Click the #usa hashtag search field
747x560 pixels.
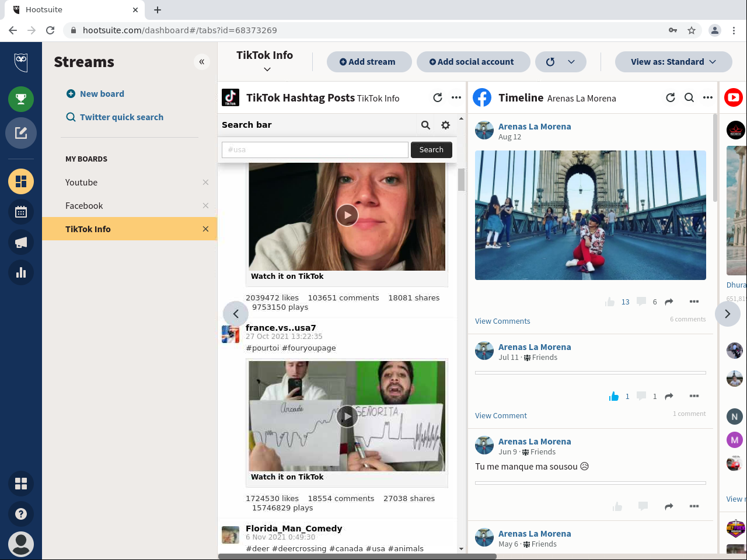tap(315, 150)
